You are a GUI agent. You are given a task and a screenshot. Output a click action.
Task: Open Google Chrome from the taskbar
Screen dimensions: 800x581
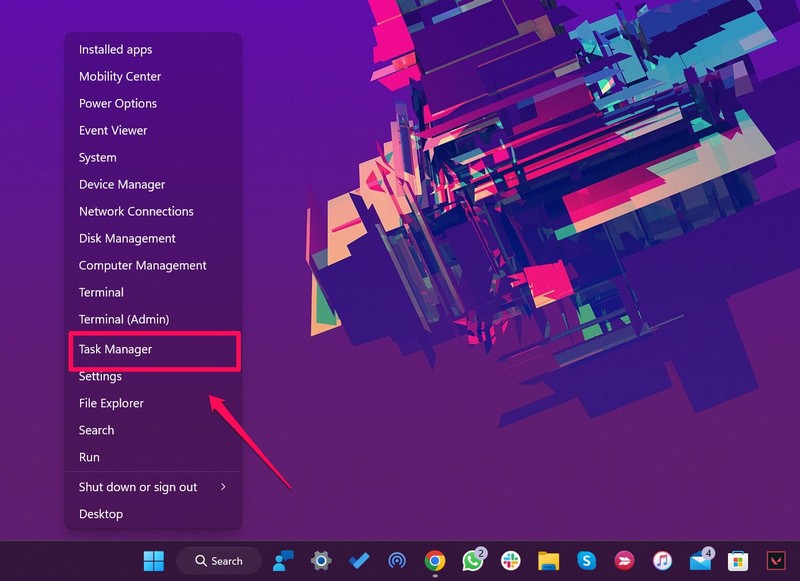(x=434, y=560)
